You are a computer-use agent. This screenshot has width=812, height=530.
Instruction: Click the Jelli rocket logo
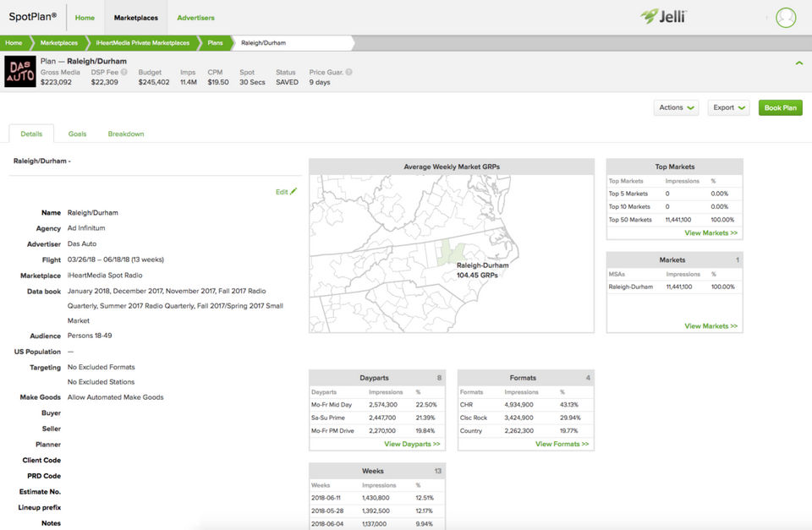pos(663,16)
